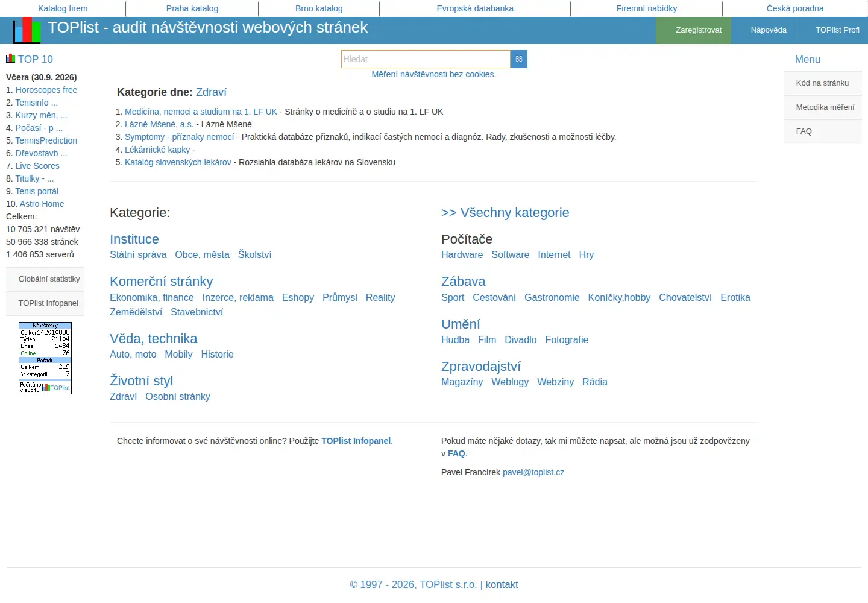The image size is (868, 603).
Task: Open Live Scores in the TOP 10
Action: pos(37,166)
